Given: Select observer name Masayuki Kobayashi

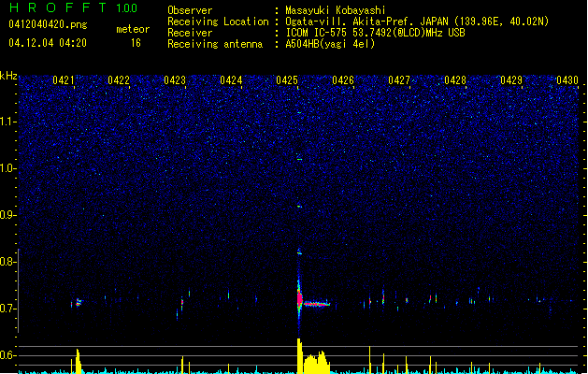Looking at the screenshot, I should point(336,10).
